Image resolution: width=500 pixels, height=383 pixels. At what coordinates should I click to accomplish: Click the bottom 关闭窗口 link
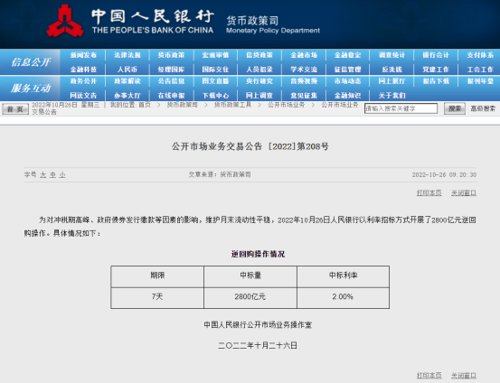click(x=464, y=375)
